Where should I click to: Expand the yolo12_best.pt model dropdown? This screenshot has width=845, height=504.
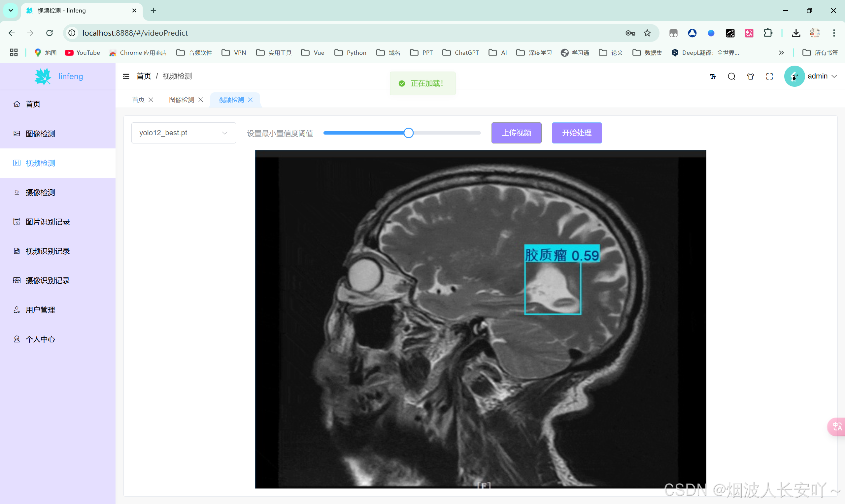click(184, 133)
